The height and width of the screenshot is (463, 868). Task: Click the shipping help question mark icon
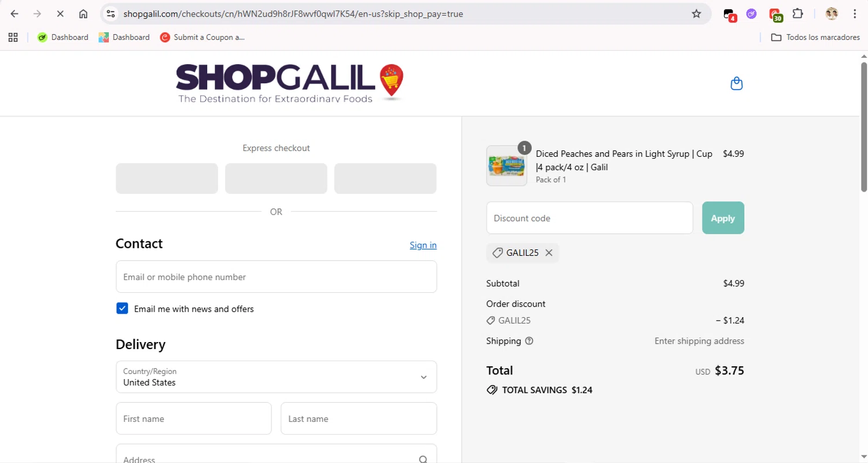click(529, 341)
